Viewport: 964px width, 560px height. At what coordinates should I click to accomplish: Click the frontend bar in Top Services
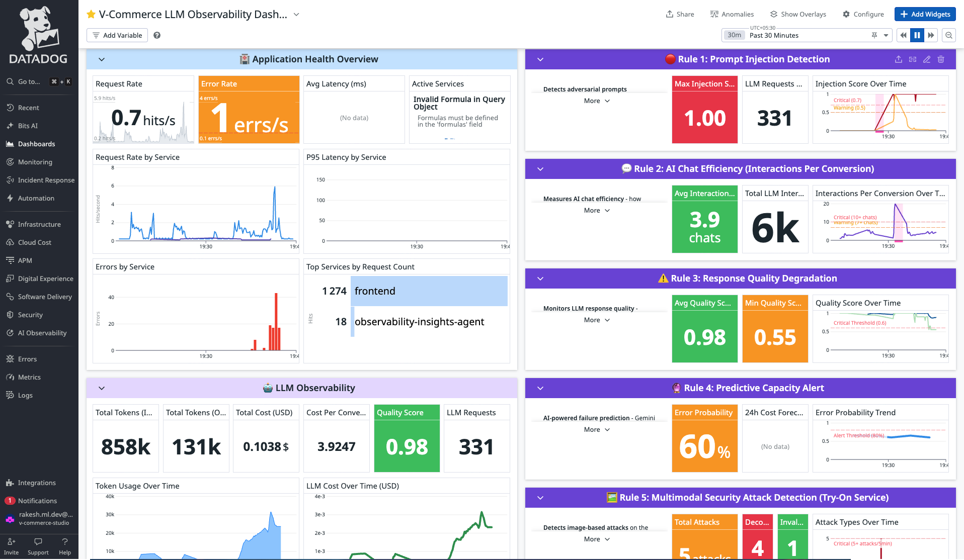coord(429,291)
